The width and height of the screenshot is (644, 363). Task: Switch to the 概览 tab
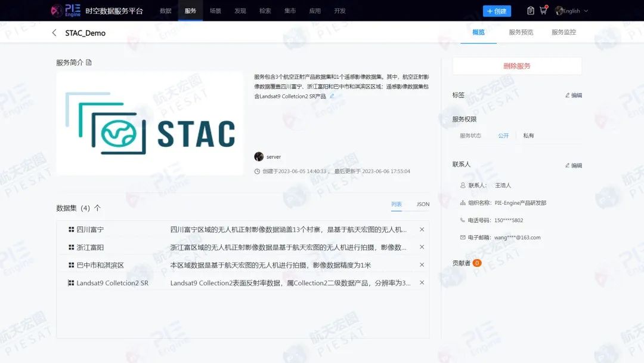478,32
